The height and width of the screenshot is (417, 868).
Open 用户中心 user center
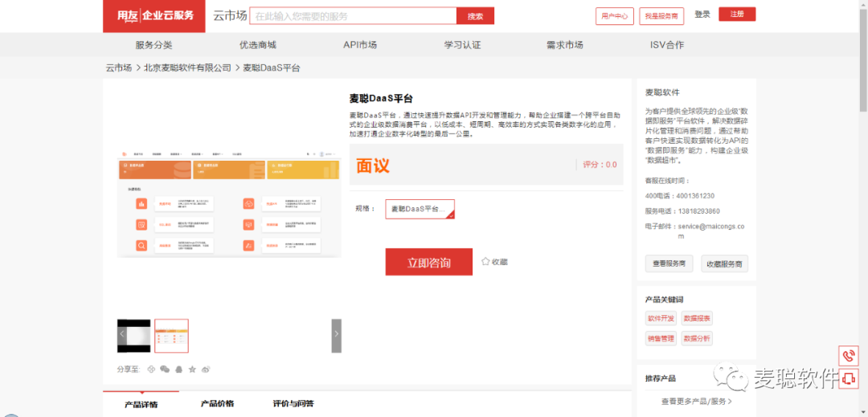click(x=615, y=16)
